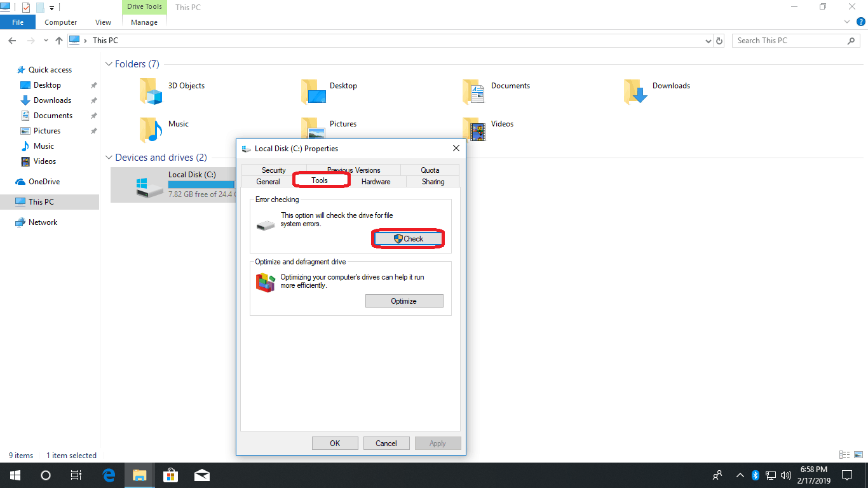Switch to the Quota tab in Properties
Image resolution: width=868 pixels, height=488 pixels.
point(430,170)
